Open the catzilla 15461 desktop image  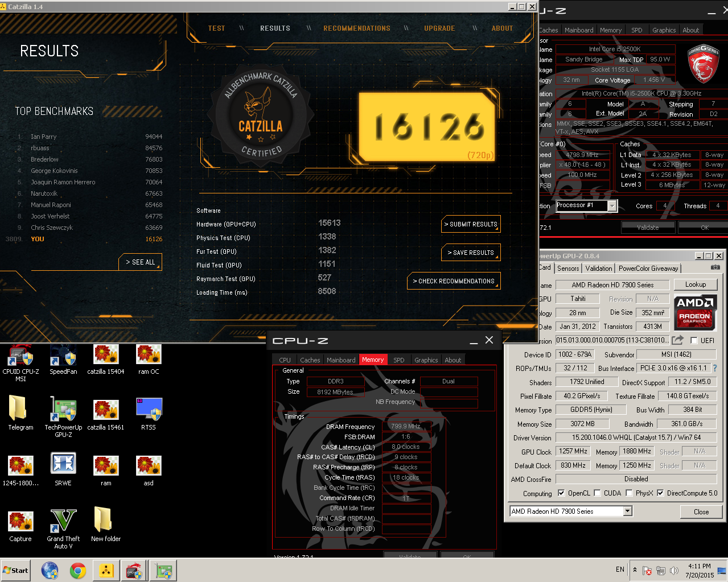(x=106, y=414)
